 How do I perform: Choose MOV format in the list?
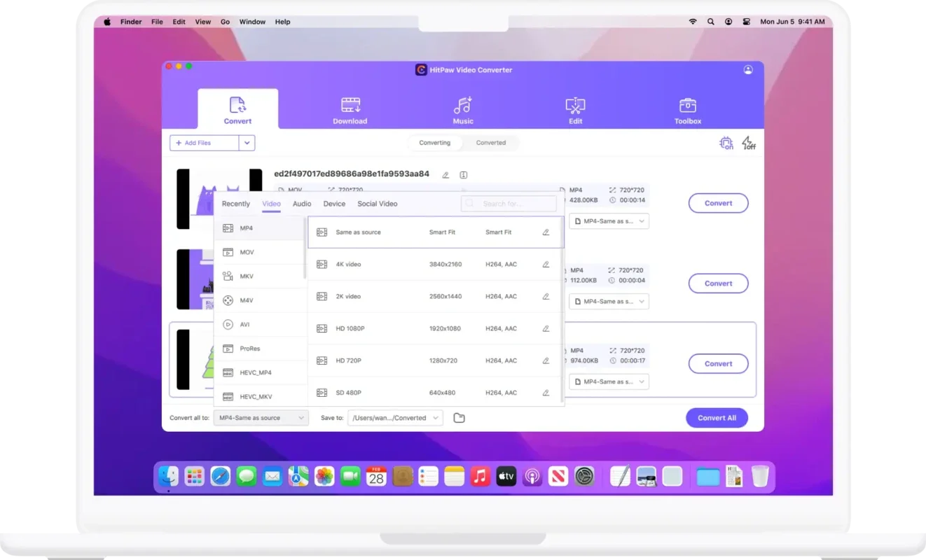coord(259,252)
